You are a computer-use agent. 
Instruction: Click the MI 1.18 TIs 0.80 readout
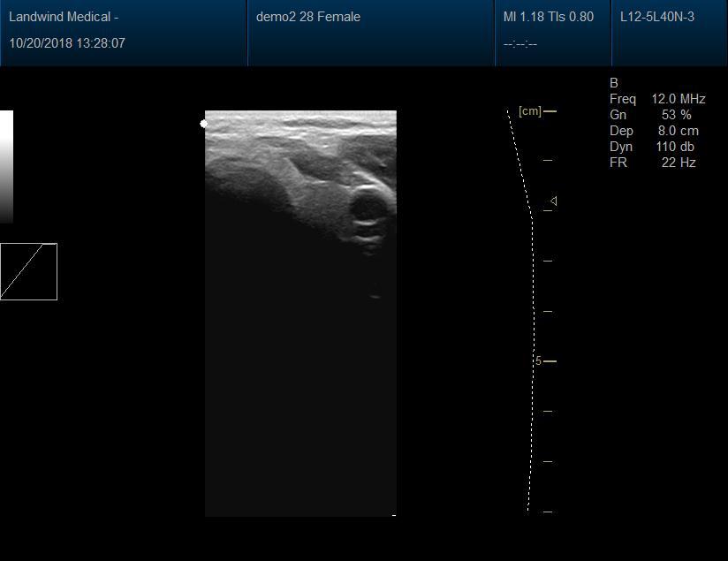pyautogui.click(x=549, y=17)
